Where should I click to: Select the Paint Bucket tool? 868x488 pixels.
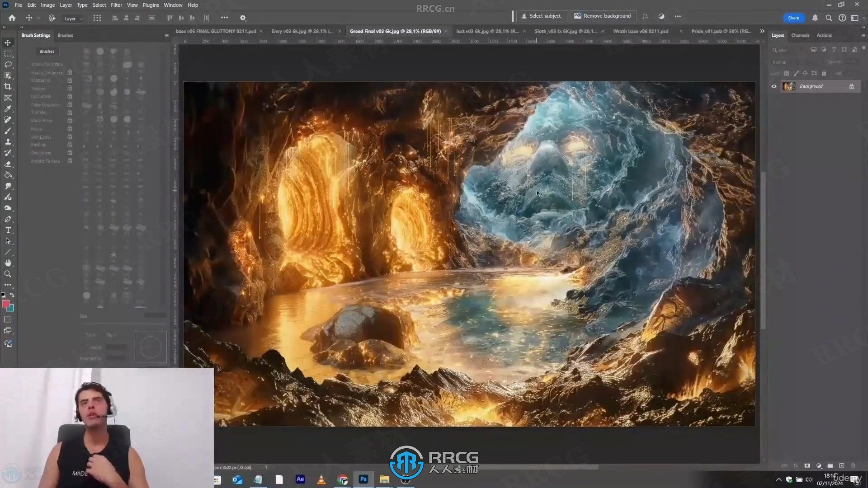pos(8,175)
